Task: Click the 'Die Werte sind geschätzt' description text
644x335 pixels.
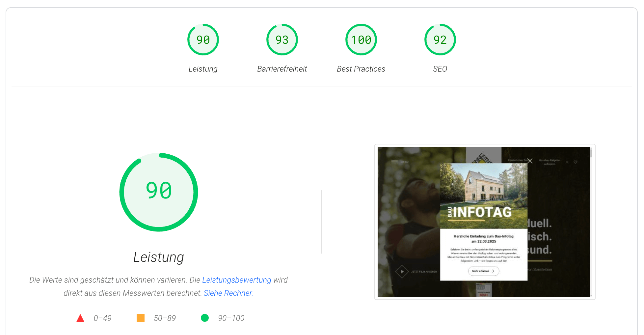Action: 158,287
